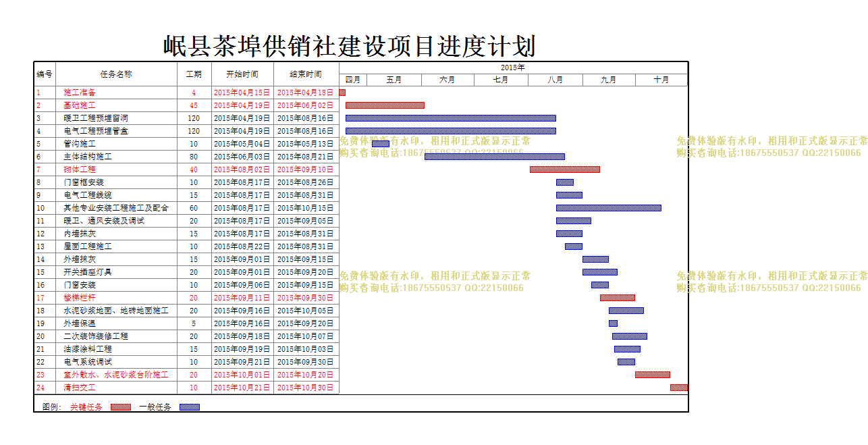Select task name 管沟施工
868x445 pixels.
coord(80,144)
